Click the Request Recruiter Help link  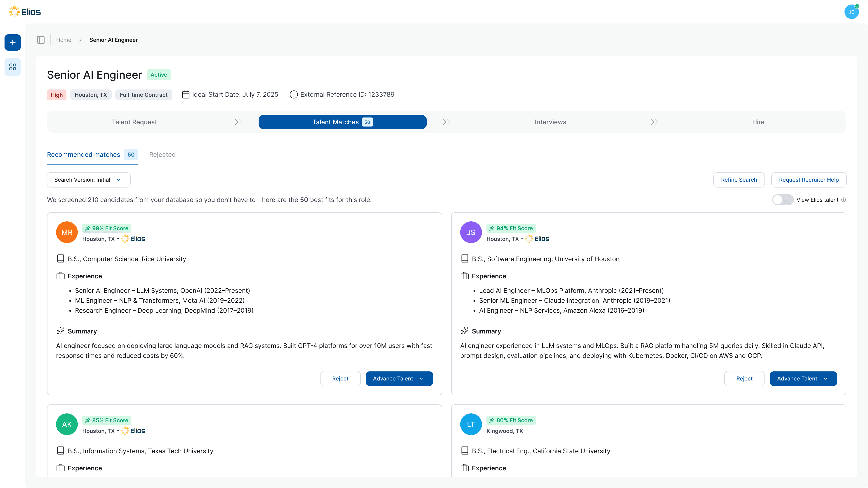[x=809, y=180]
